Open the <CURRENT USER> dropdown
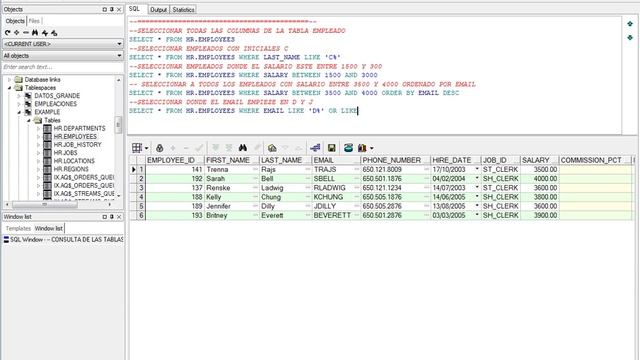This screenshot has width=640, height=360. point(63,44)
